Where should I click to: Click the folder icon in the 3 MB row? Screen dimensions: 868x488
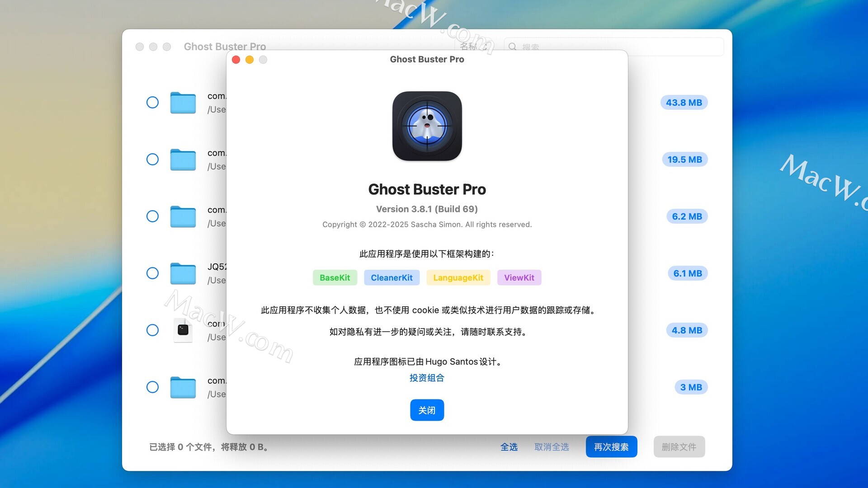tap(183, 387)
